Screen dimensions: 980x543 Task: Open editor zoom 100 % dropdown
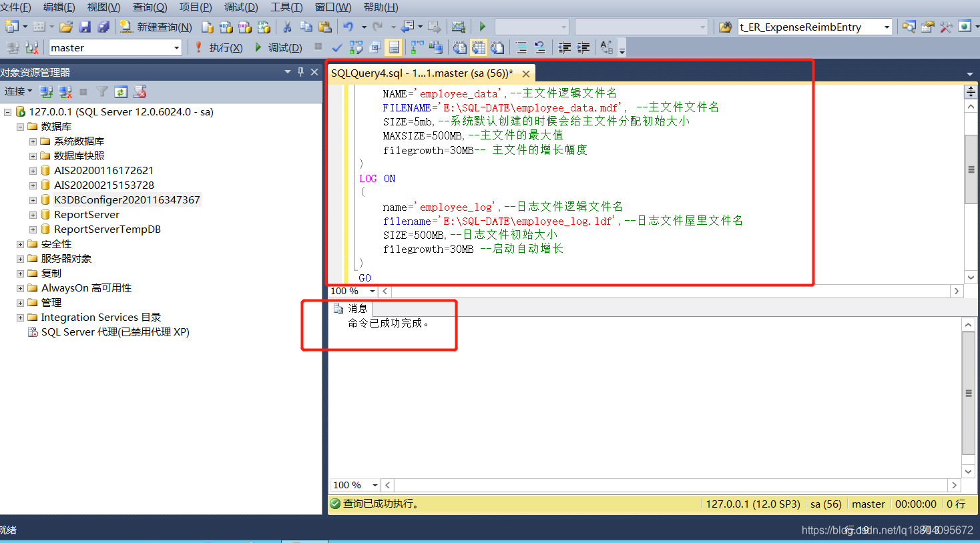pos(373,291)
